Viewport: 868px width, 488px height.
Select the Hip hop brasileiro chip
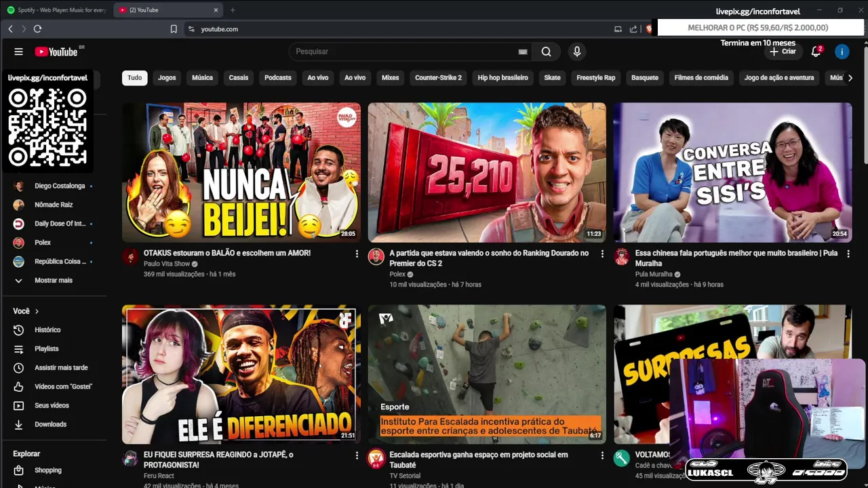tap(502, 78)
